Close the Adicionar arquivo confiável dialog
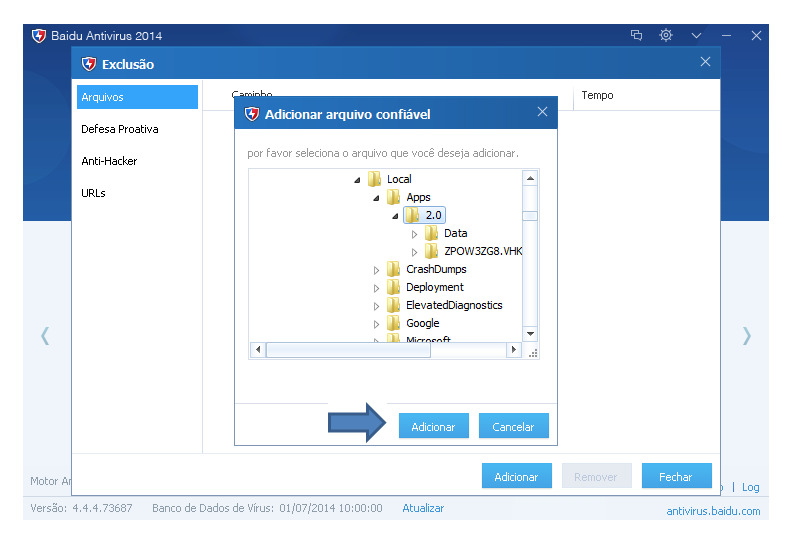The height and width of the screenshot is (535, 798). click(542, 111)
